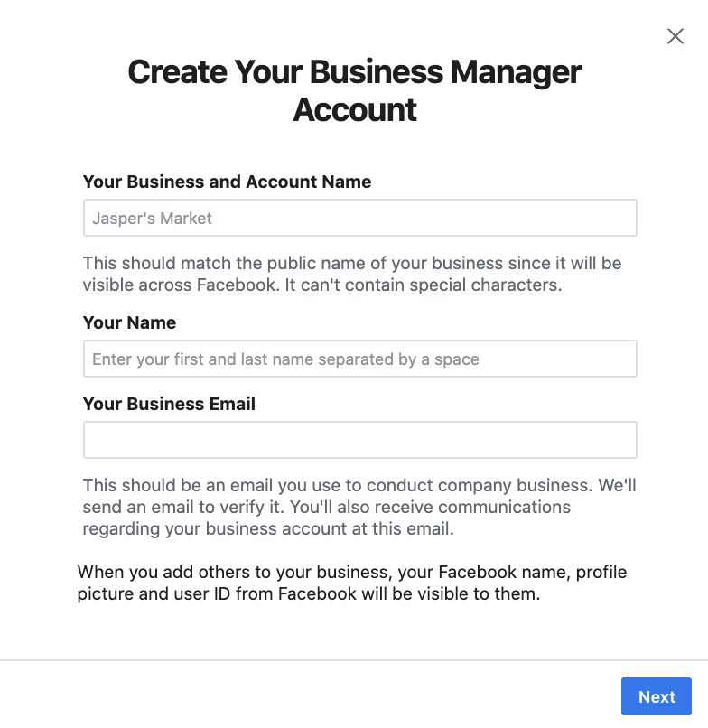Viewport: 708px width, 728px height.
Task: Click the notice about Facebook name visibility
Action: pyautogui.click(x=352, y=583)
